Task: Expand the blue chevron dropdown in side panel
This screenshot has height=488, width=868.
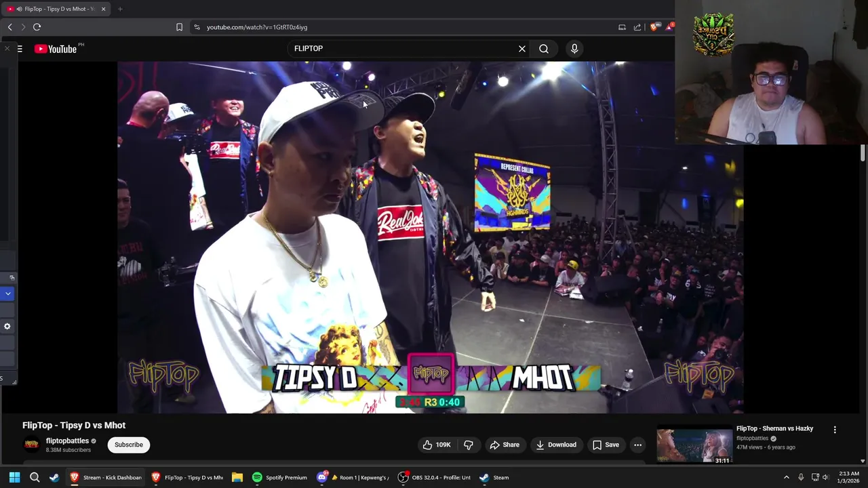Action: 7,293
